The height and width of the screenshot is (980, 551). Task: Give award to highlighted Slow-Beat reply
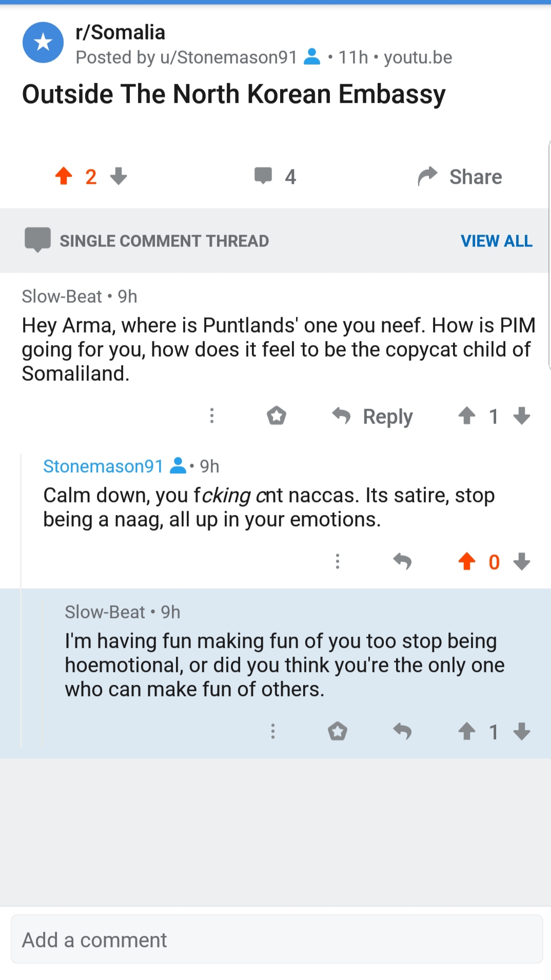(338, 731)
